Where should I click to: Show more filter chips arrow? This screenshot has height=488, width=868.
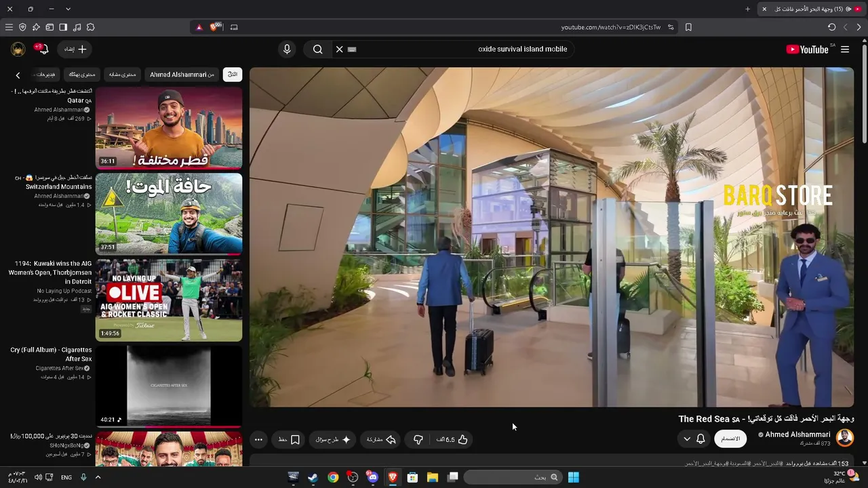tap(18, 75)
